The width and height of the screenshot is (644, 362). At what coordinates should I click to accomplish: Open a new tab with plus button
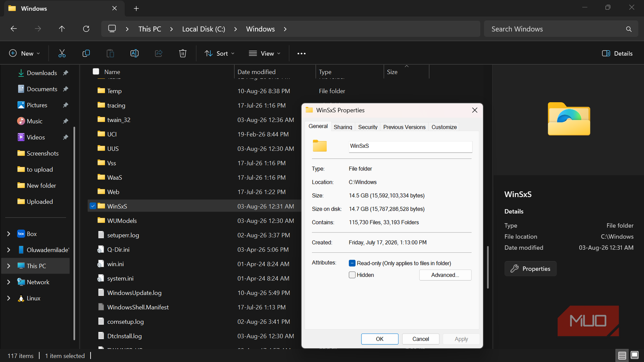tap(136, 9)
